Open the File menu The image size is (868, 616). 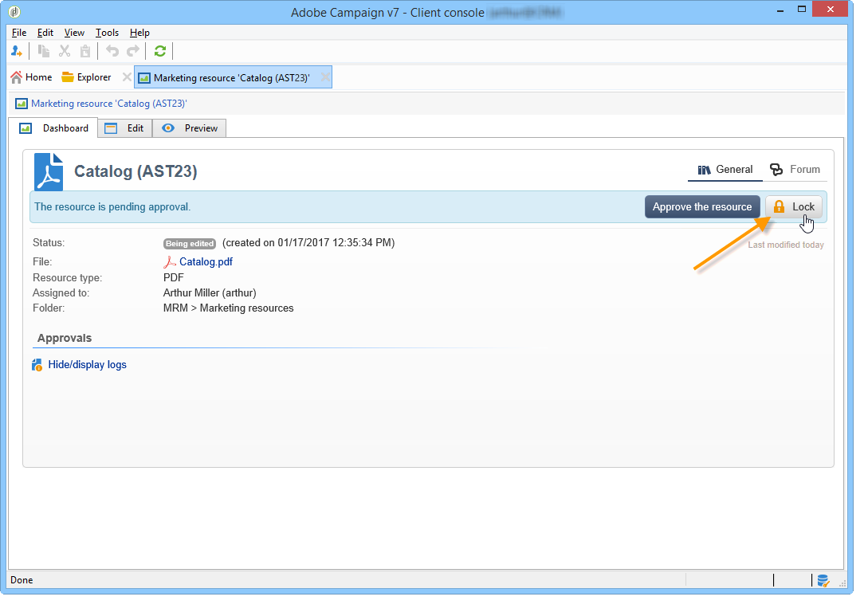coord(19,33)
